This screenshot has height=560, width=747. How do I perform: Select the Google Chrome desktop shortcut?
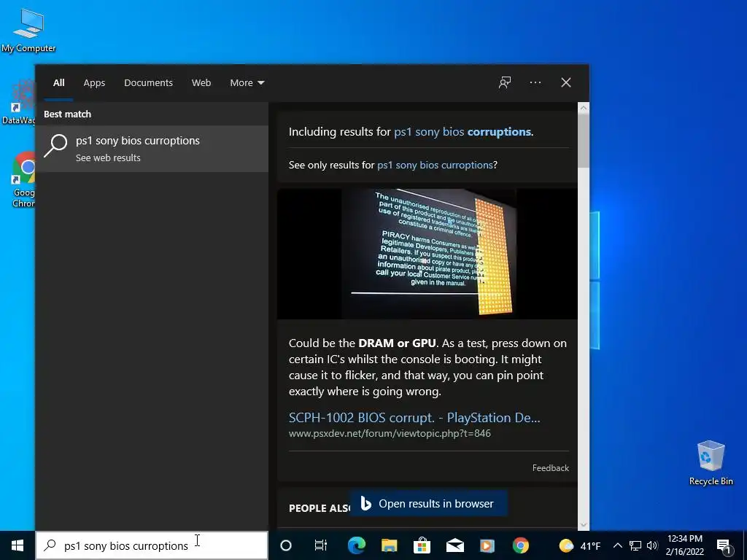23,179
